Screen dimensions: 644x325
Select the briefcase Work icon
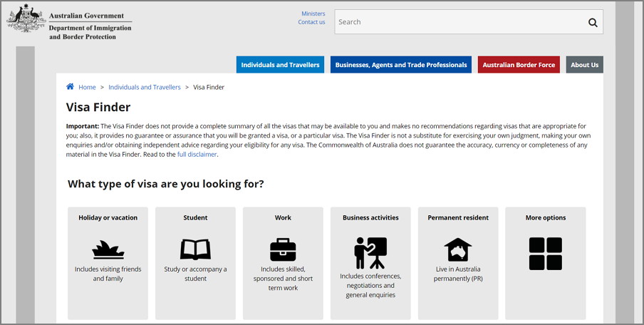[283, 250]
